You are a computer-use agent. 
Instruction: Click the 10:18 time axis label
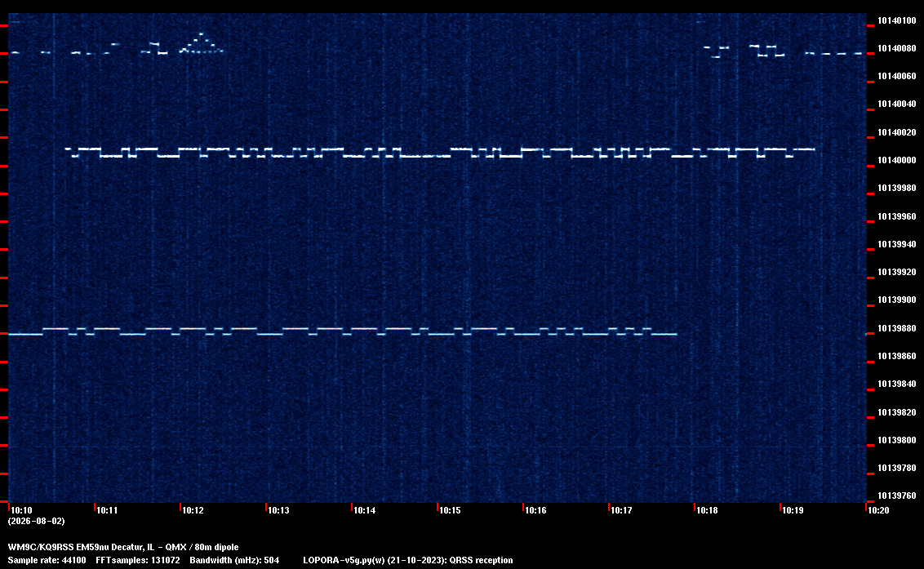pos(707,510)
